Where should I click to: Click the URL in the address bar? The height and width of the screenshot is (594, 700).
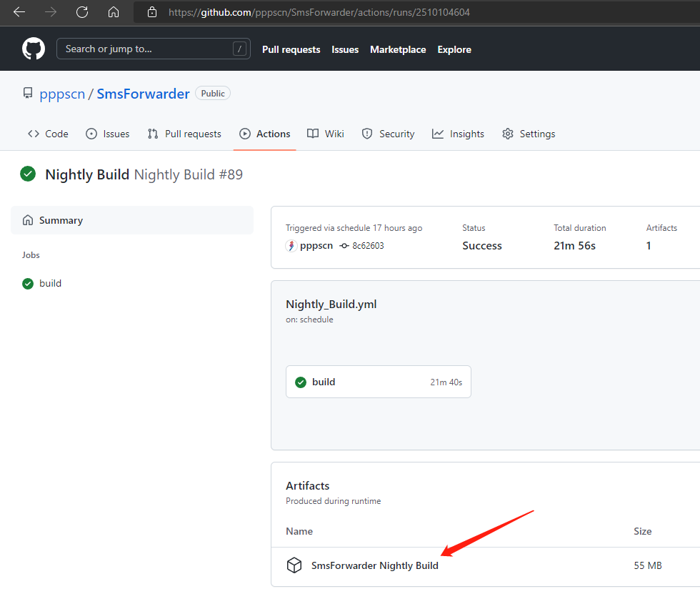tap(319, 12)
